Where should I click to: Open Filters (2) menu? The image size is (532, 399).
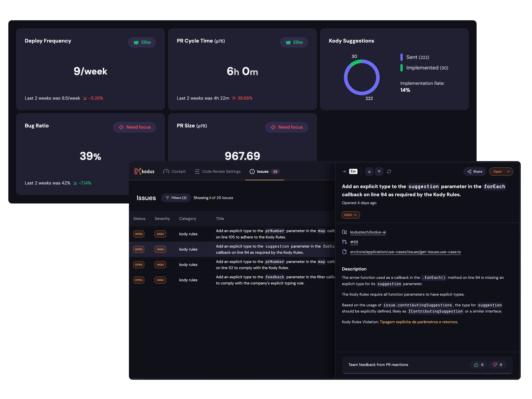176,198
